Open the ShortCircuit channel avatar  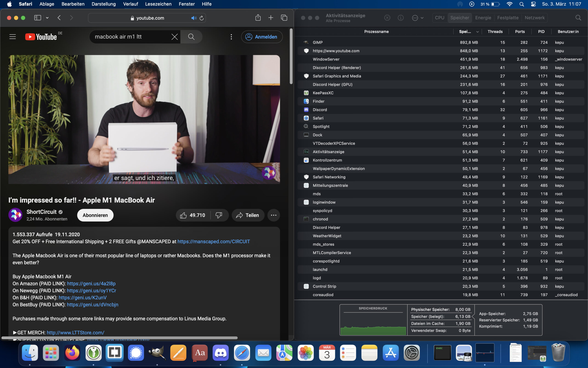[15, 215]
